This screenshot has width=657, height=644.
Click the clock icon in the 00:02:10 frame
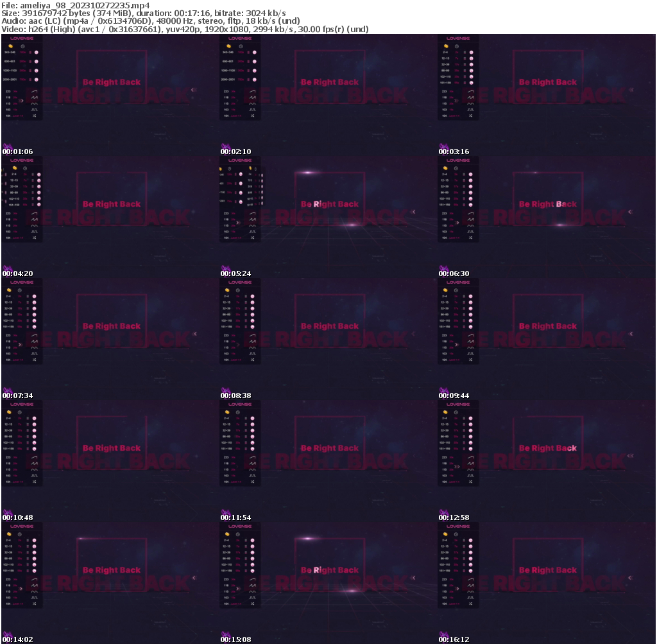239,46
